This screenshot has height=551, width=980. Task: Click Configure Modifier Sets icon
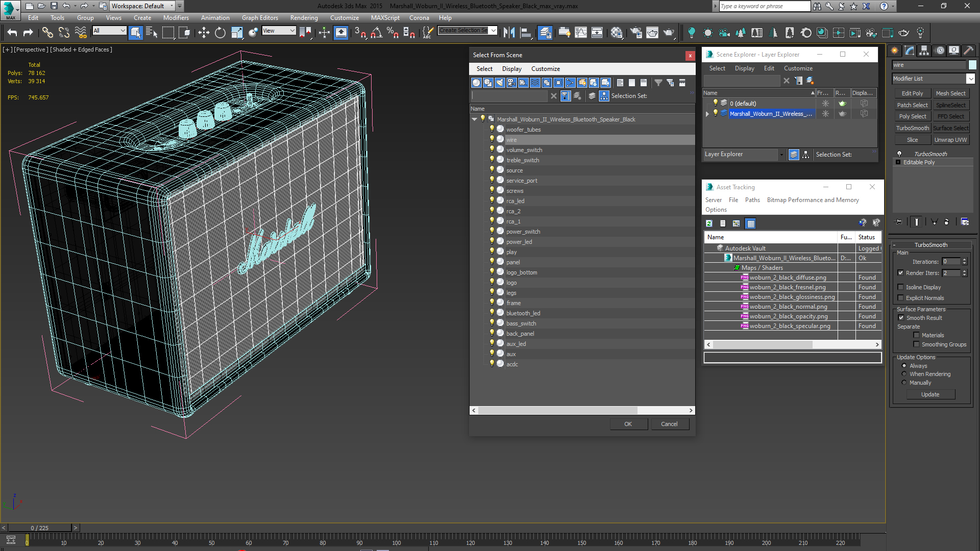point(965,221)
